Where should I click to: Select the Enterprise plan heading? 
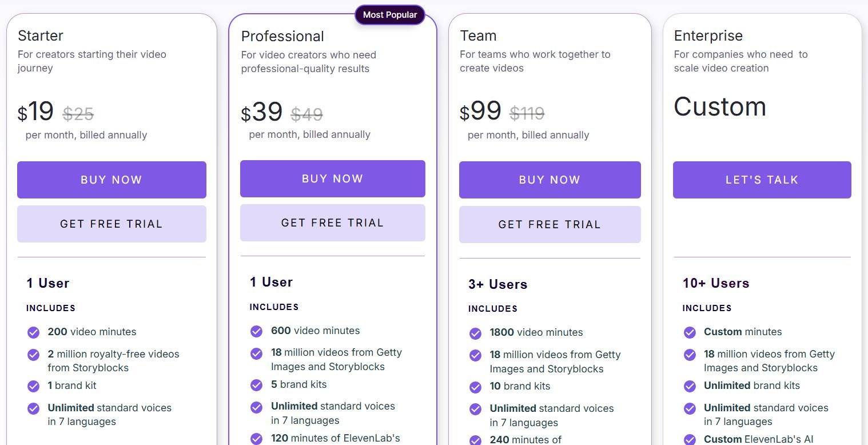click(x=708, y=35)
